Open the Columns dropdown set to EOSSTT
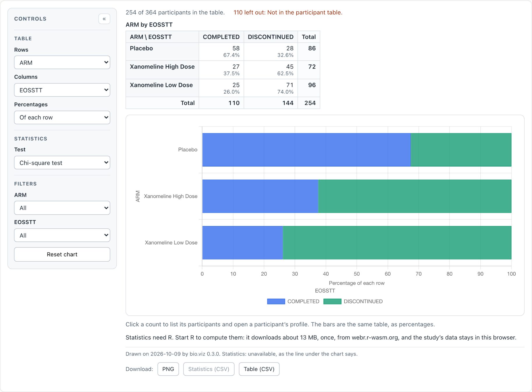The image size is (532, 392). pyautogui.click(x=62, y=90)
